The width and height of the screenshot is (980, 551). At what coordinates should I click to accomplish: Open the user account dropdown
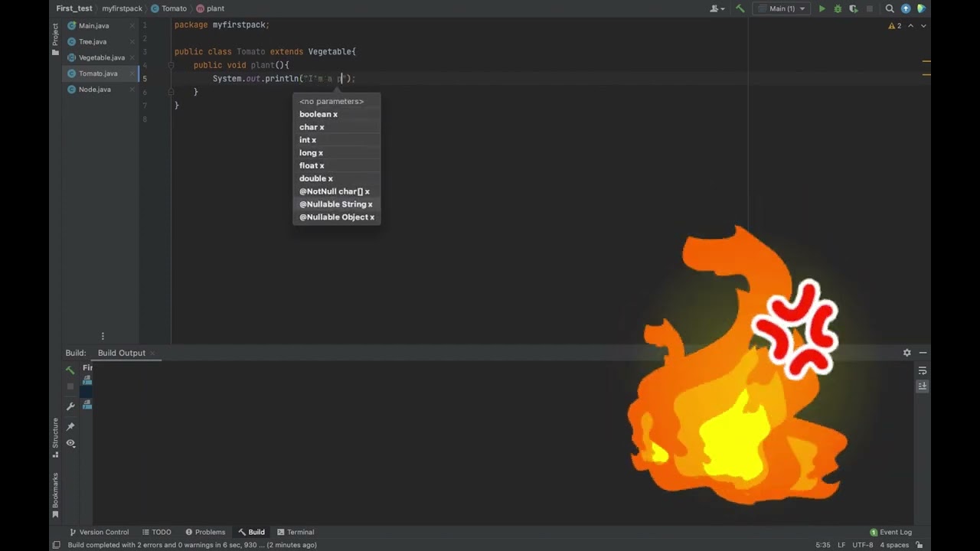tap(717, 8)
